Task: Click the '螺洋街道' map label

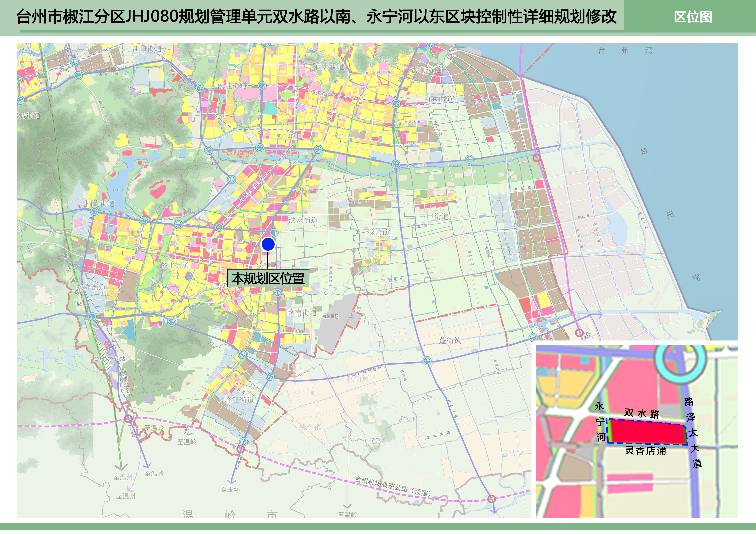Action: coord(91,287)
